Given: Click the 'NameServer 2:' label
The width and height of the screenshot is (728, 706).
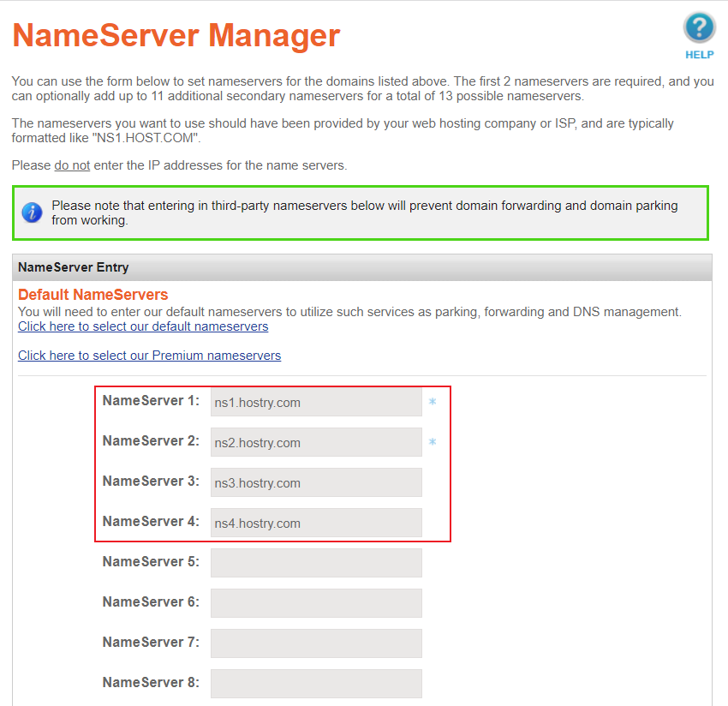Looking at the screenshot, I should pyautogui.click(x=151, y=440).
